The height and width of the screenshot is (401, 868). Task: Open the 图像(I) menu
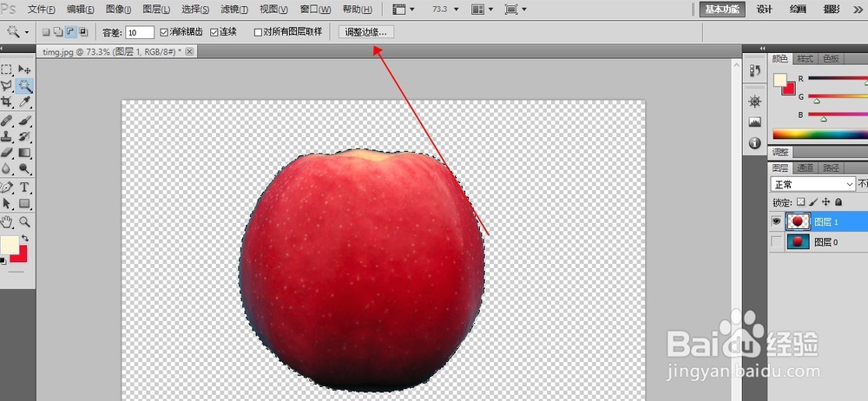[118, 10]
